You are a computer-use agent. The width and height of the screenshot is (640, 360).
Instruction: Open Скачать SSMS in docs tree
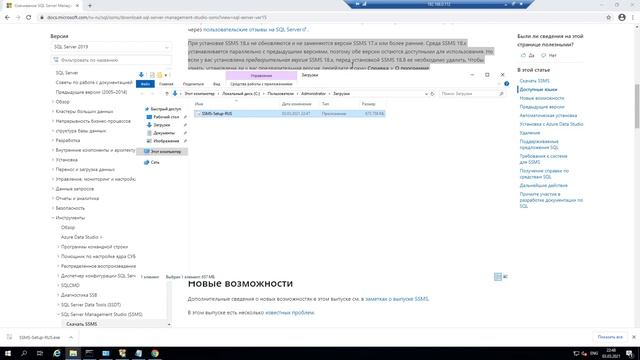(82, 324)
